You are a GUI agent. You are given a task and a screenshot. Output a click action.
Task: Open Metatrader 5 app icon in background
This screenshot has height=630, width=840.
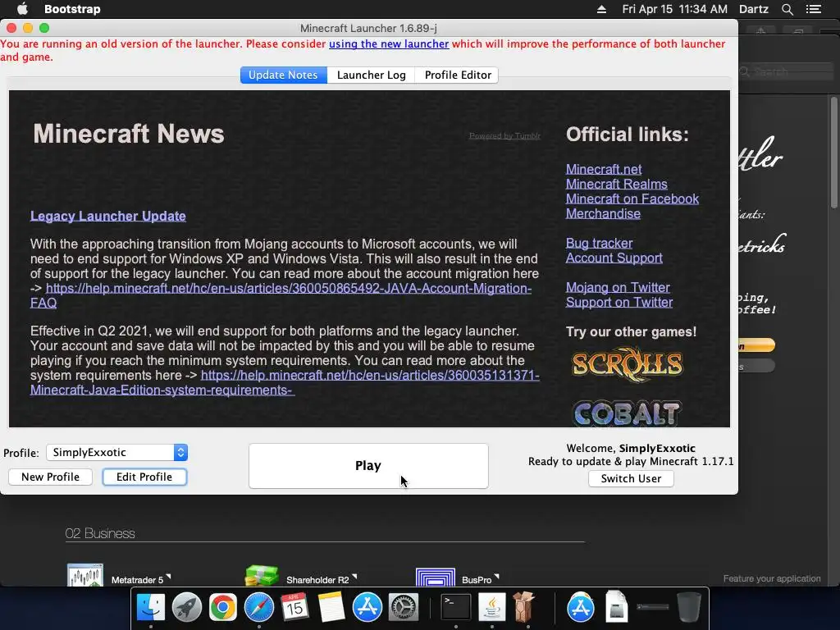84,575
